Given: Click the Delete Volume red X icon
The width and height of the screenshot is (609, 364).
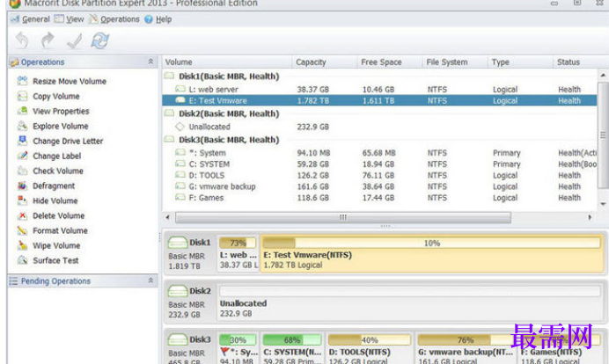Looking at the screenshot, I should [23, 215].
